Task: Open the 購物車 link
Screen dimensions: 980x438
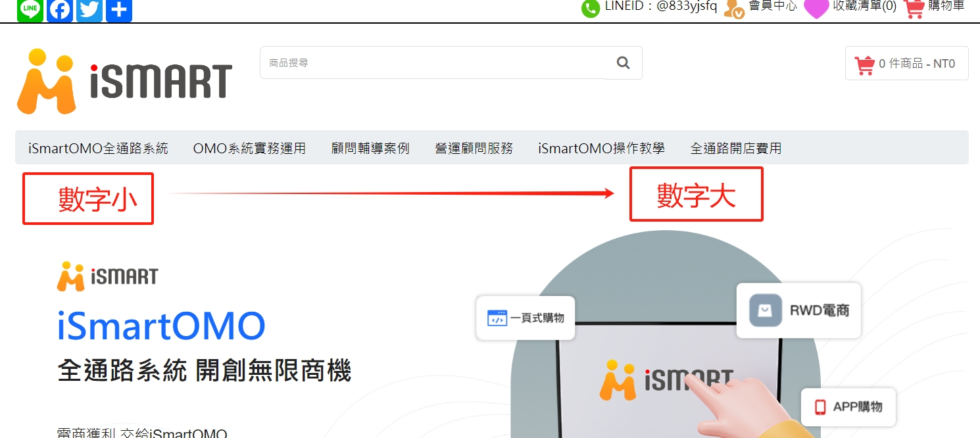Action: [946, 6]
